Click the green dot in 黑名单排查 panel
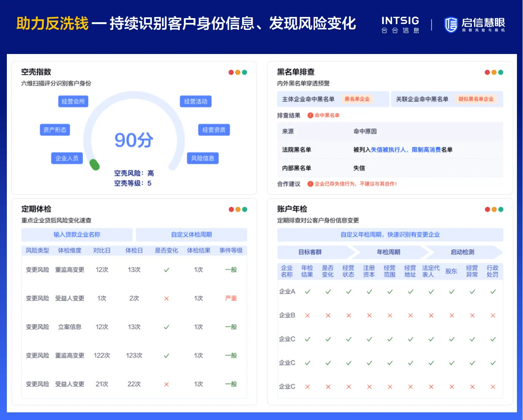 (x=501, y=73)
